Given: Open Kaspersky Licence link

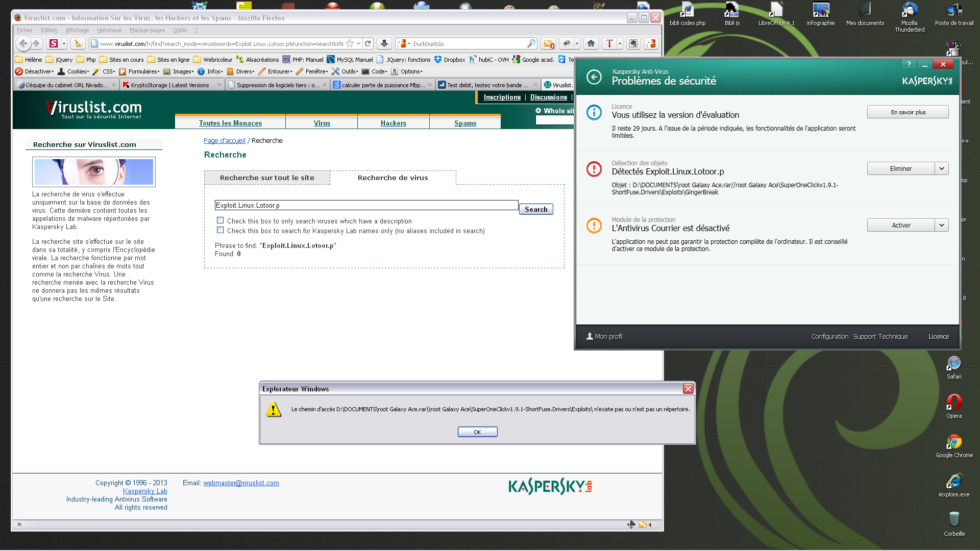Looking at the screenshot, I should click(x=939, y=337).
